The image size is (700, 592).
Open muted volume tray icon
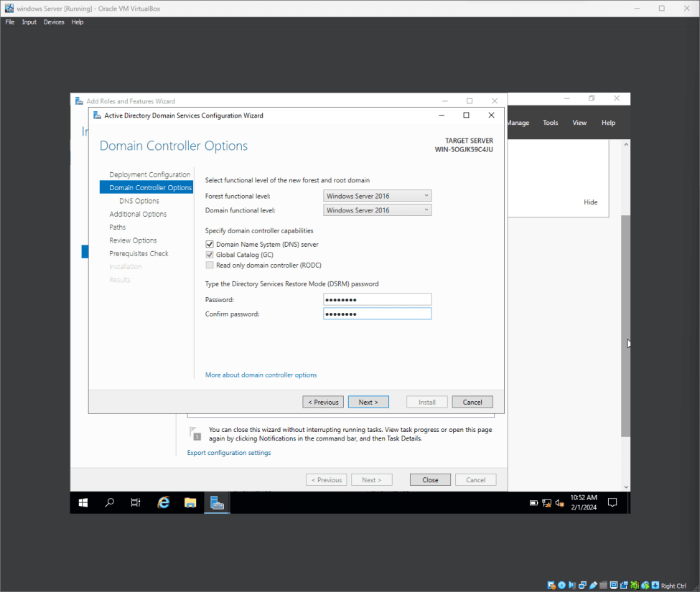pos(560,503)
